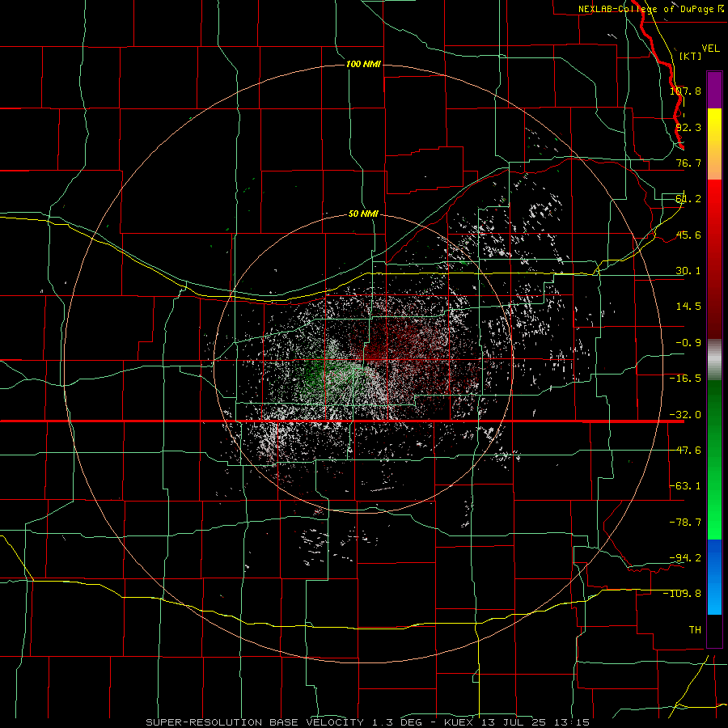728x728 pixels.
Task: Click the blue segment of the color bar
Action: (x=714, y=577)
